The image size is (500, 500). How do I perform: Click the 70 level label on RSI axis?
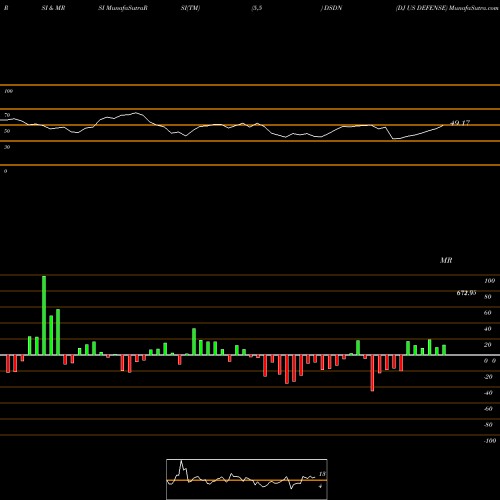[x=7, y=115]
